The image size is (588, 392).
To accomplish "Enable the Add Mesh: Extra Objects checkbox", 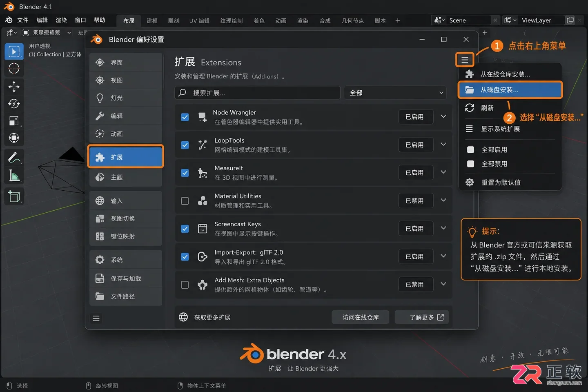I will (185, 285).
